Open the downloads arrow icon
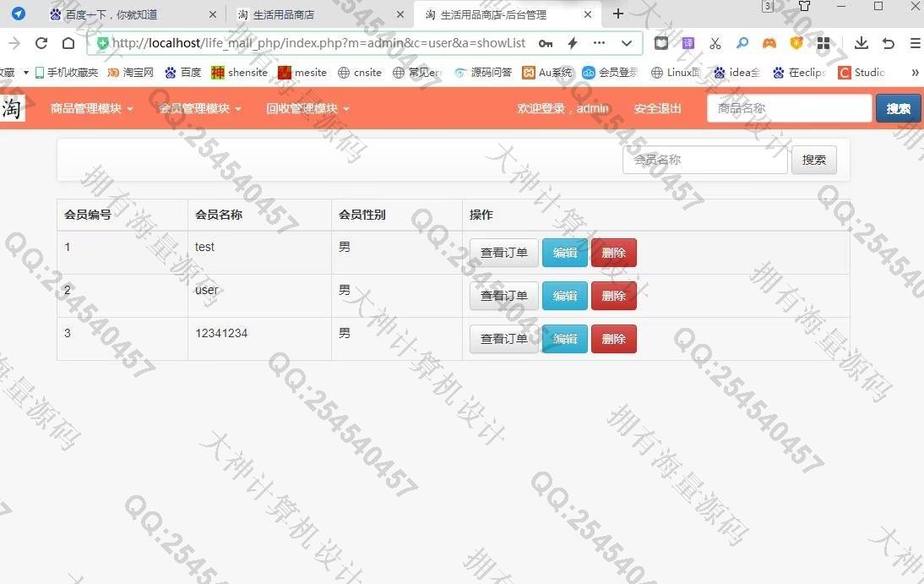 coord(861,43)
